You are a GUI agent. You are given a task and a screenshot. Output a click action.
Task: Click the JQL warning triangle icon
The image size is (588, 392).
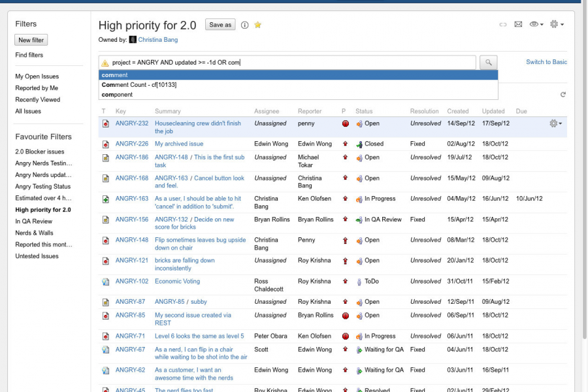(105, 63)
